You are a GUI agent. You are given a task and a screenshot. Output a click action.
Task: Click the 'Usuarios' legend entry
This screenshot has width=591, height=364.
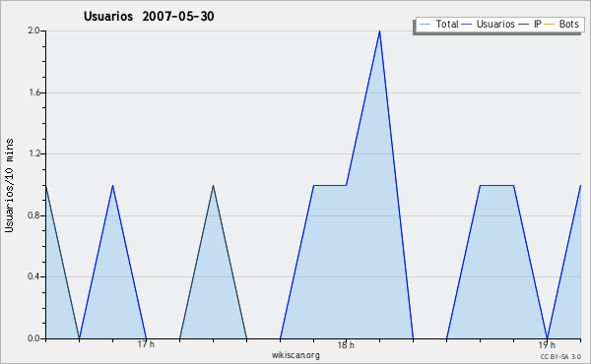[489, 24]
